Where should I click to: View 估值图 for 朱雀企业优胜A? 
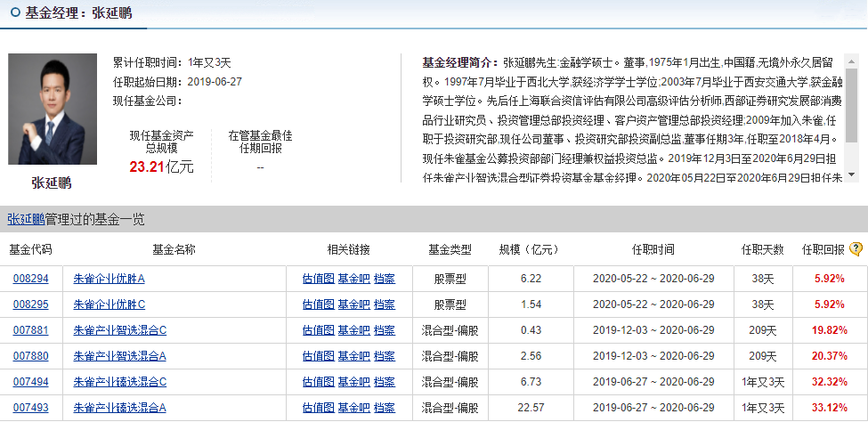pyautogui.click(x=318, y=279)
